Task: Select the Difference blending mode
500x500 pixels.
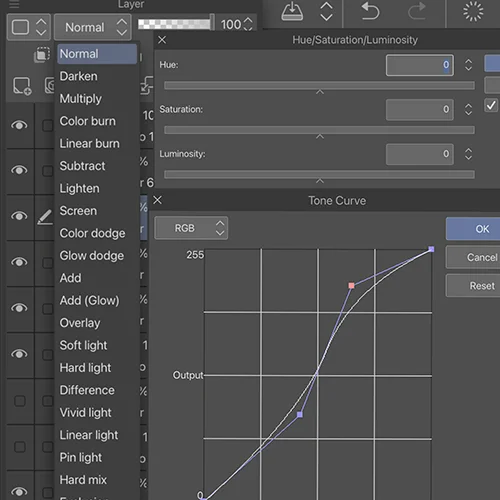Action: coord(97,390)
